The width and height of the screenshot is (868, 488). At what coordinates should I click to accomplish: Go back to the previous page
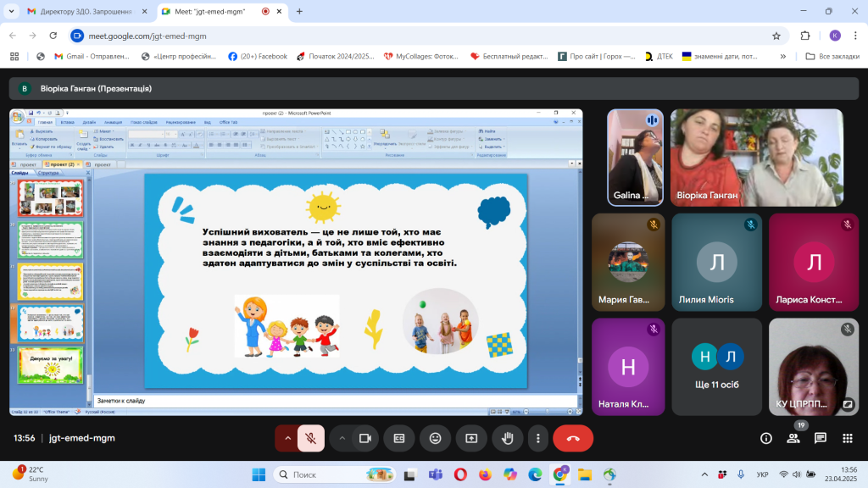tap(13, 36)
